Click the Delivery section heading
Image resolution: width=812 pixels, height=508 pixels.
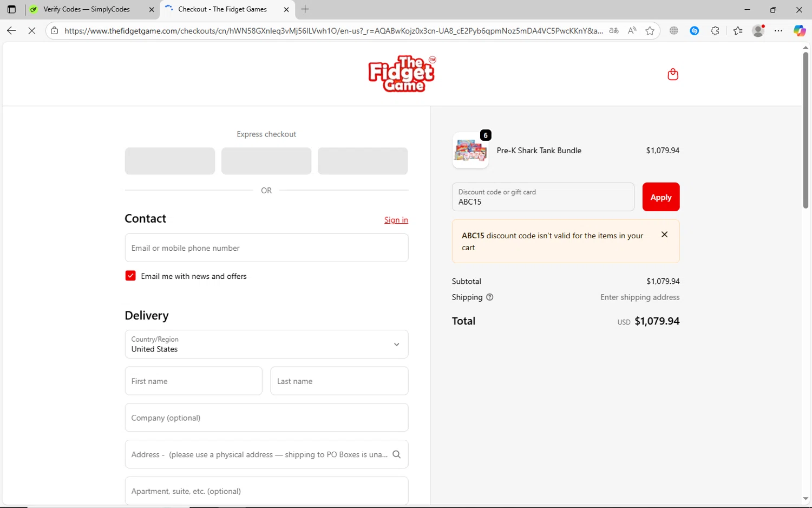147,315
